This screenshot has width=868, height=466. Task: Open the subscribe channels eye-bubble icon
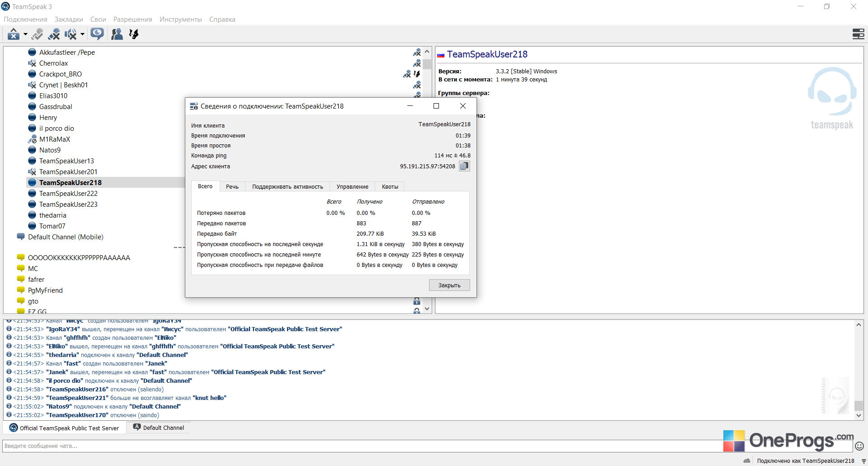[97, 34]
